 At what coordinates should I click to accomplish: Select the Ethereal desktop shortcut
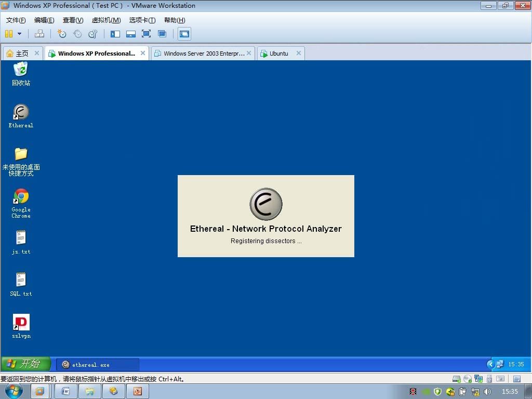[x=21, y=116]
